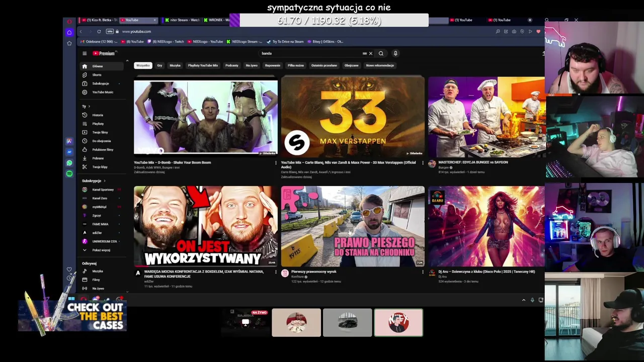Clear the search box with the X
The height and width of the screenshot is (362, 644).
point(371,53)
